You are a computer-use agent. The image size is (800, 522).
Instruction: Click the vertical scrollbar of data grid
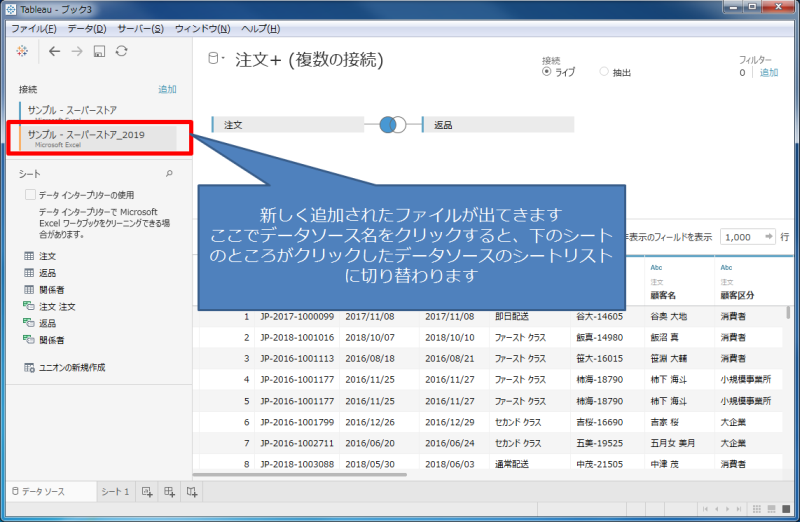tap(788, 312)
